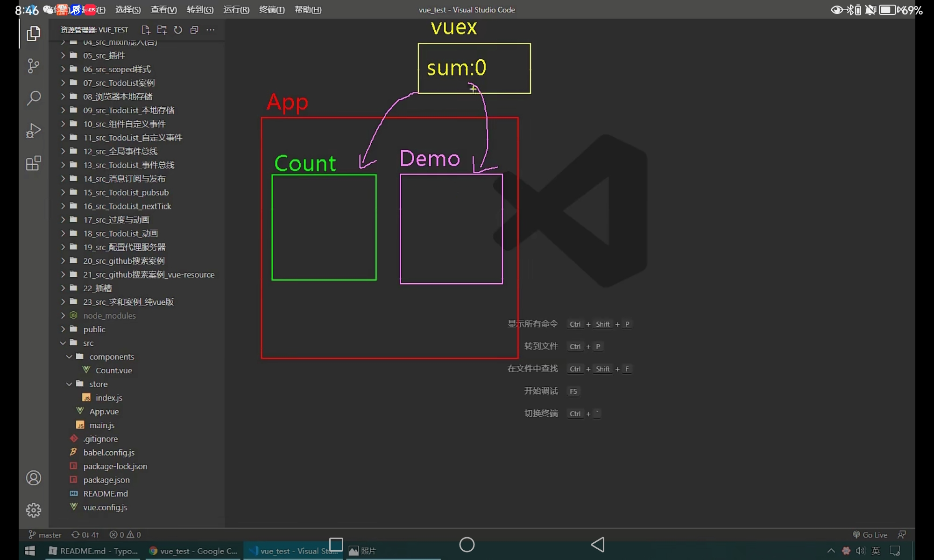Collapse the store folder
Screen dimensions: 934x560
point(98,384)
